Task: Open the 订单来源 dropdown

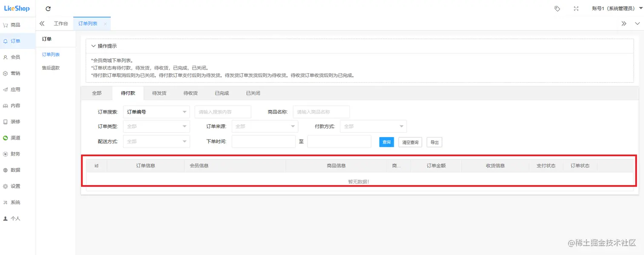Action: click(265, 126)
